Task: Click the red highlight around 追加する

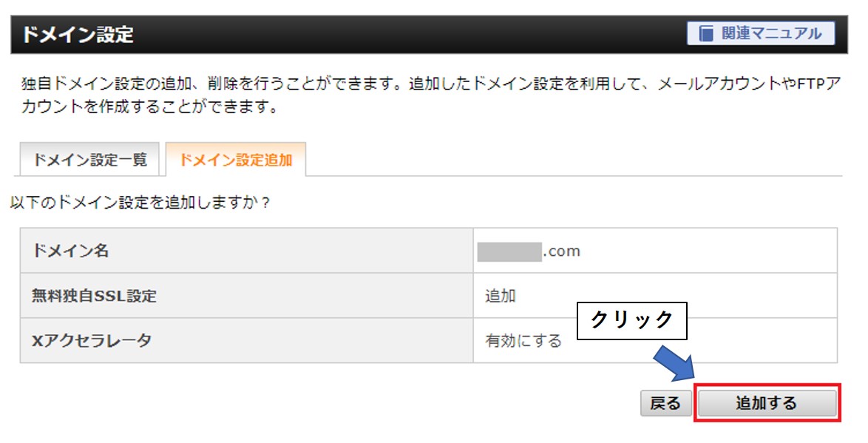Action: tap(768, 402)
